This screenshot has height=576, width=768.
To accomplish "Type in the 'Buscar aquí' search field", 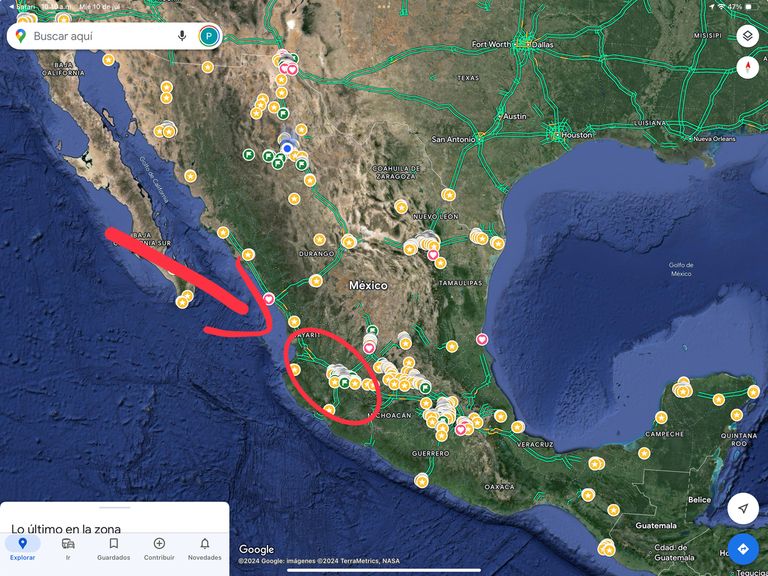I will click(x=114, y=36).
